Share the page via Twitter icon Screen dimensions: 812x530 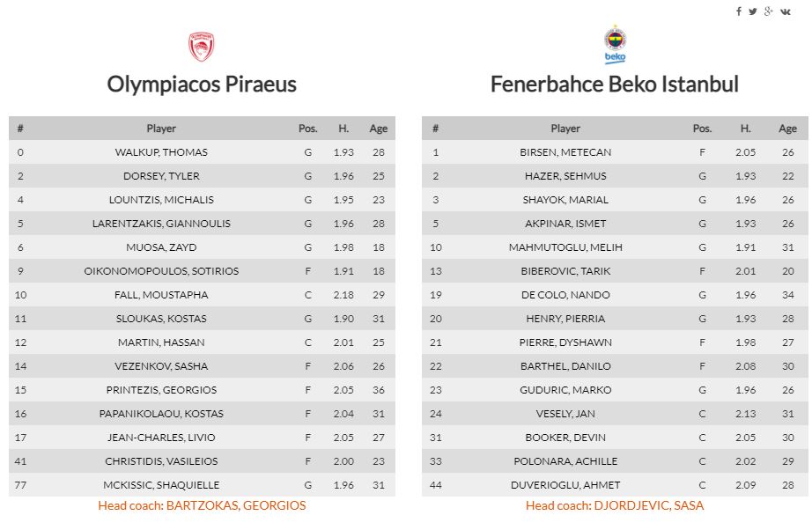pos(753,11)
